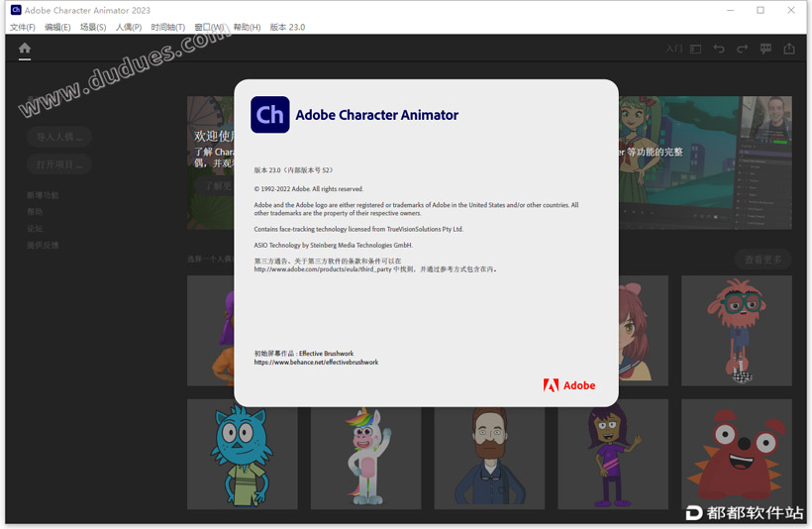Screen dimensions: 812x529
Task: Close the Character Animator window
Action: [791, 10]
